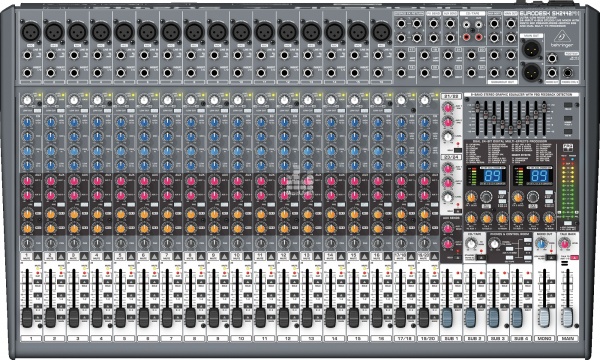Toggle the Talk Back red button
Image resolution: width=600 pixels, height=360 pixels.
[x=574, y=258]
